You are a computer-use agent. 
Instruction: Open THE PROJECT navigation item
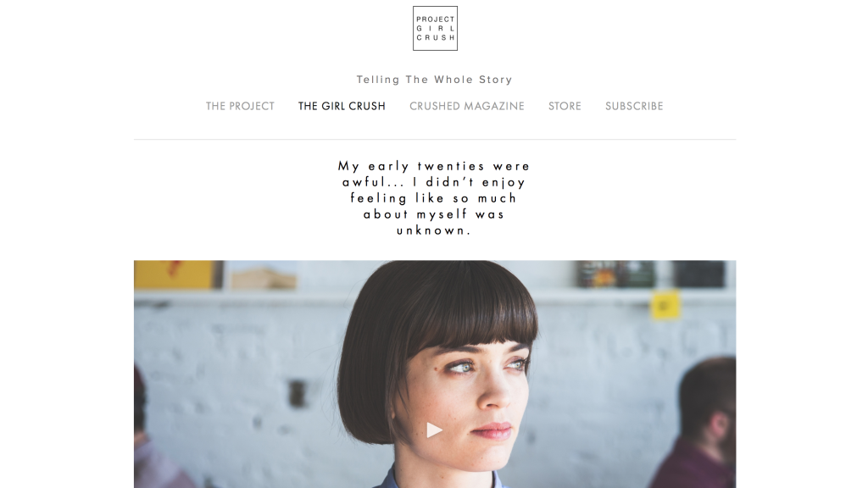(240, 106)
